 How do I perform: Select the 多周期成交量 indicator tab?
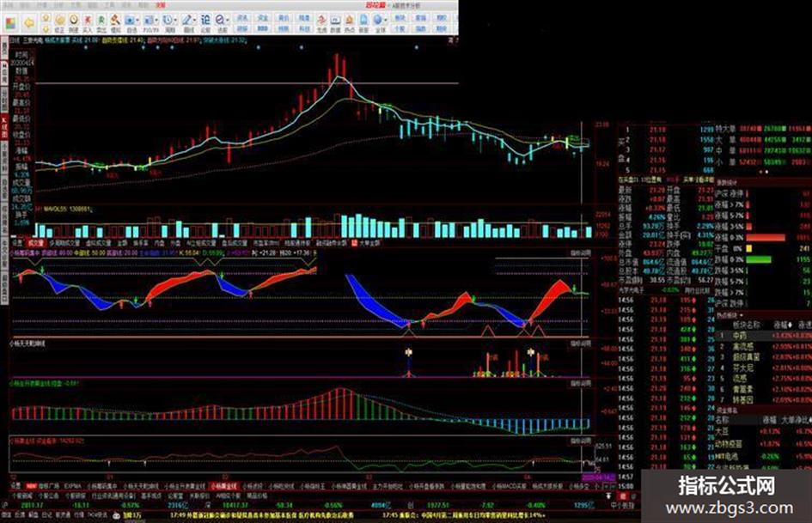tap(64, 243)
